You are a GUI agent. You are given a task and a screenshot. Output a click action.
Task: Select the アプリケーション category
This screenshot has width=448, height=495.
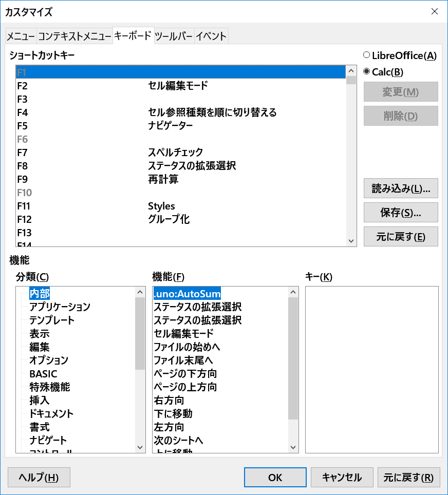point(60,307)
